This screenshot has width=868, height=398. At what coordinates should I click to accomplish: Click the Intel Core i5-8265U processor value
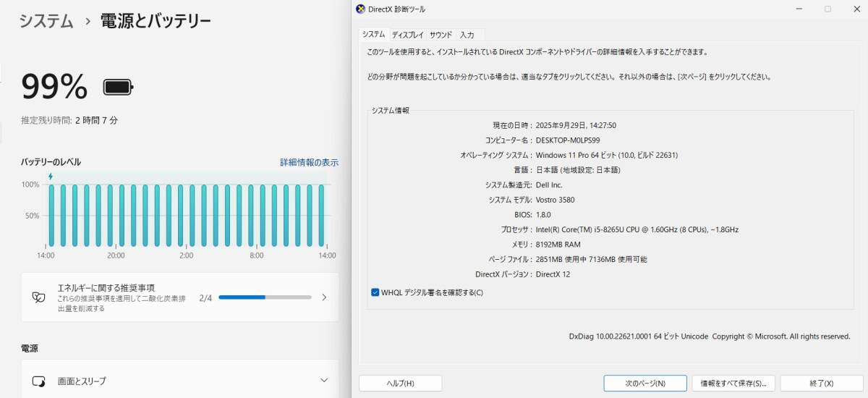point(637,229)
